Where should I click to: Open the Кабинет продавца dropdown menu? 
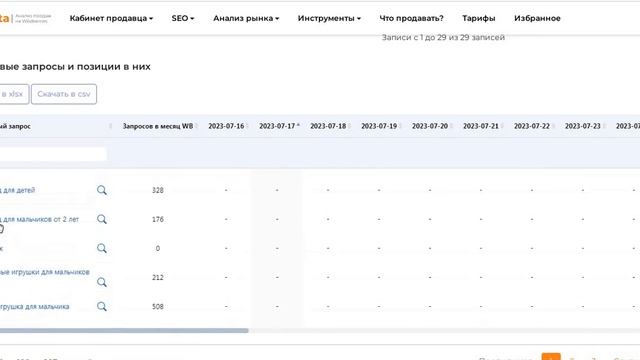click(x=111, y=18)
